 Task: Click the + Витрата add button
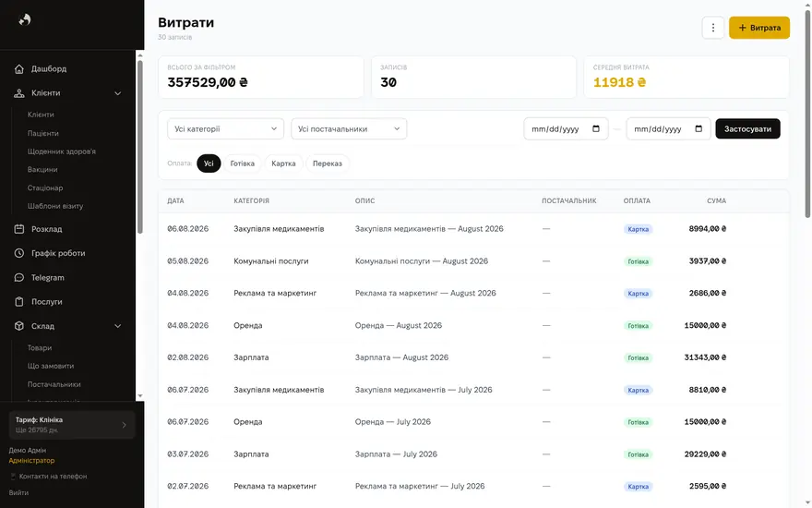click(x=759, y=28)
